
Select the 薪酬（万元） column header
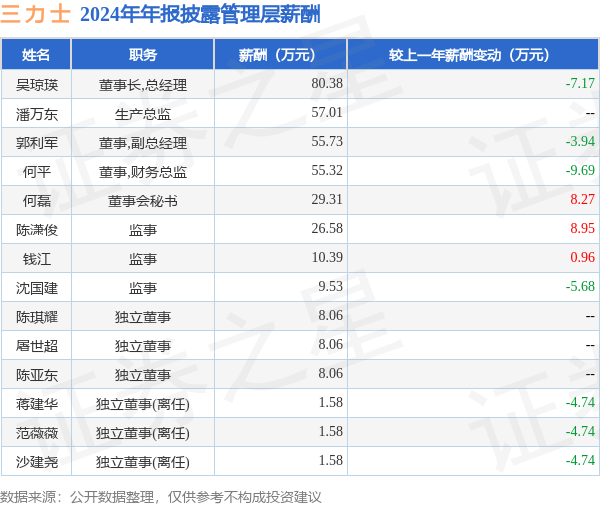tap(280, 55)
